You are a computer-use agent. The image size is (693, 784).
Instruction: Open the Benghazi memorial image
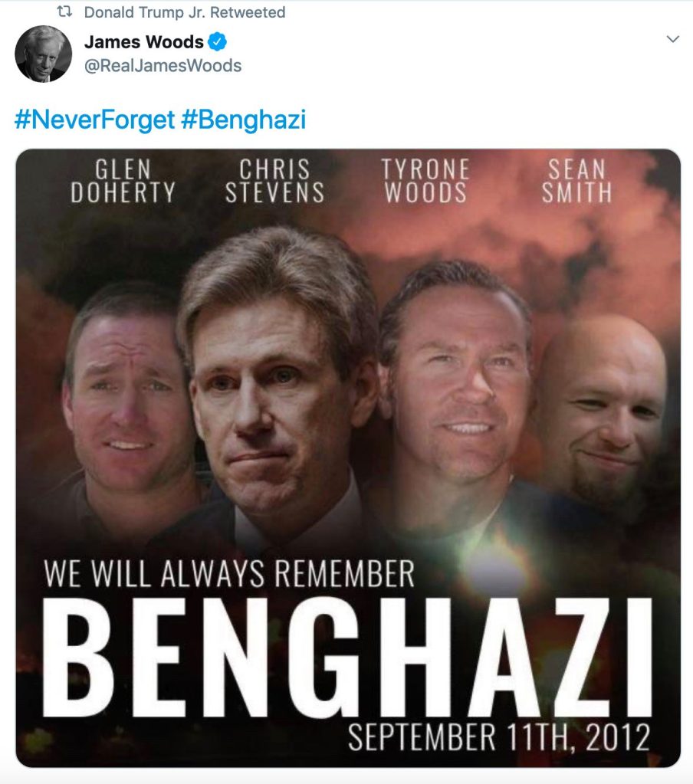tap(348, 458)
